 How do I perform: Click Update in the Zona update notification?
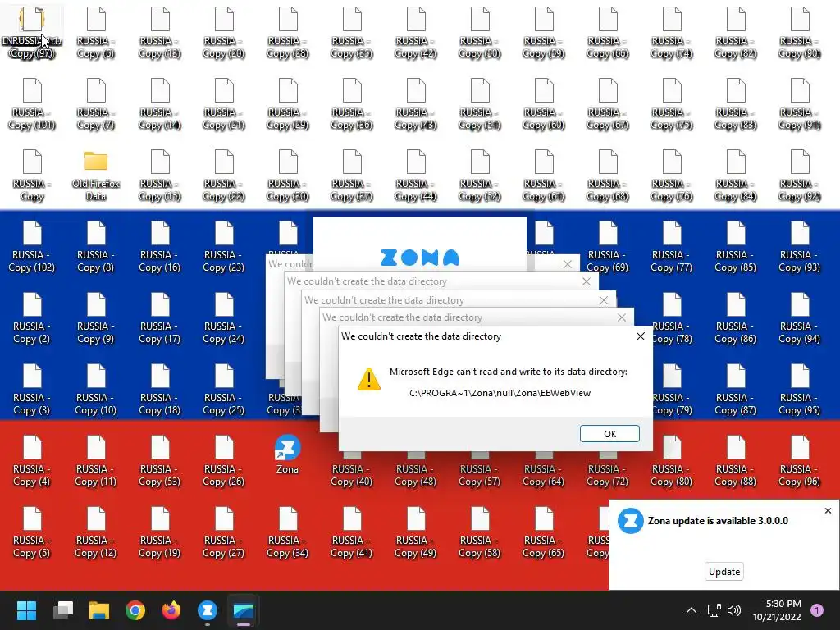[724, 571]
